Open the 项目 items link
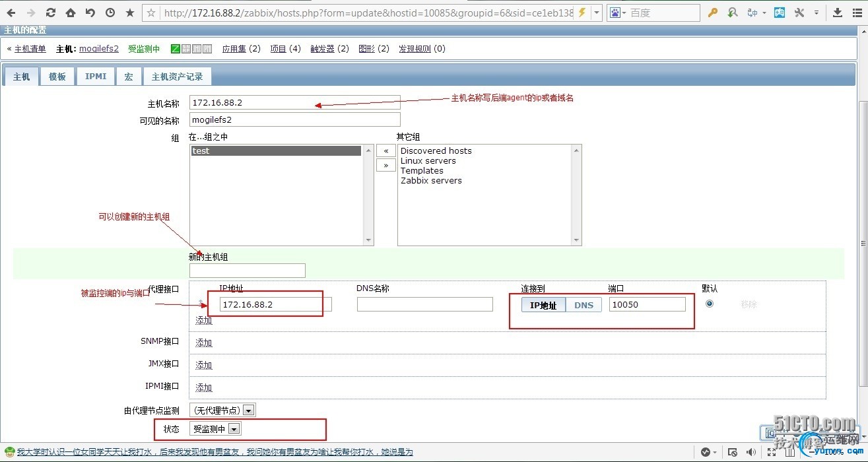 (x=279, y=49)
